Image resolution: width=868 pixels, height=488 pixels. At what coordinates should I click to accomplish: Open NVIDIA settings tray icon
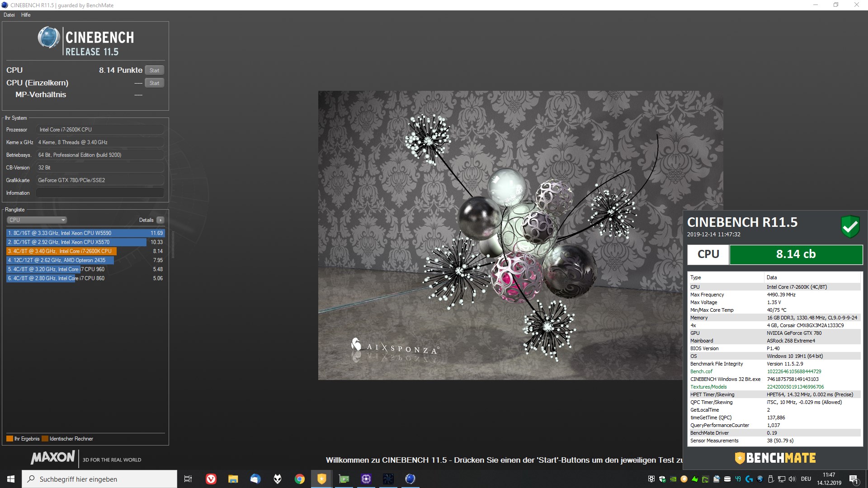tap(673, 479)
